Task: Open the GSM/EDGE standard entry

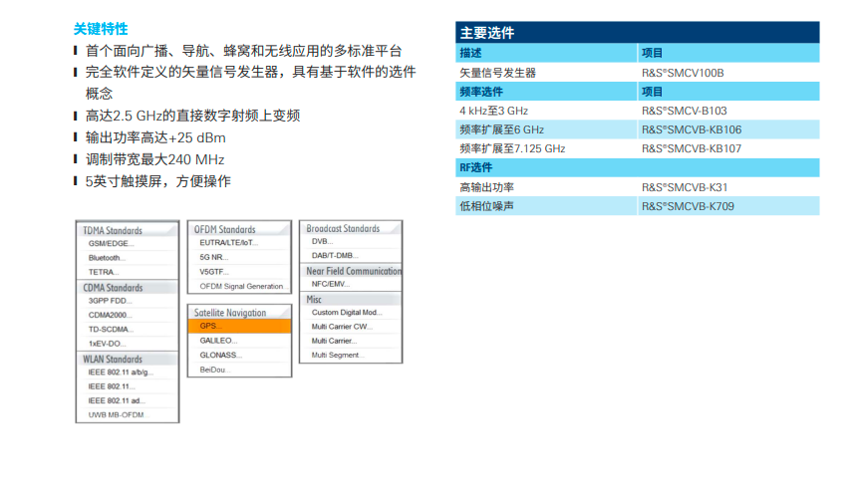Action: click(x=111, y=243)
